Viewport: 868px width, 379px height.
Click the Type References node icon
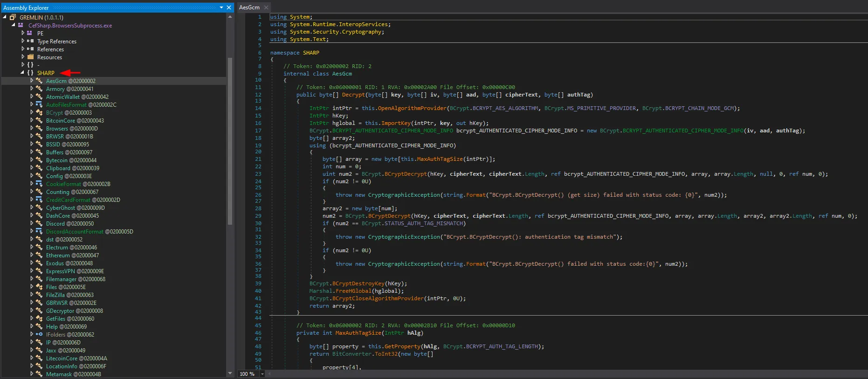(30, 41)
